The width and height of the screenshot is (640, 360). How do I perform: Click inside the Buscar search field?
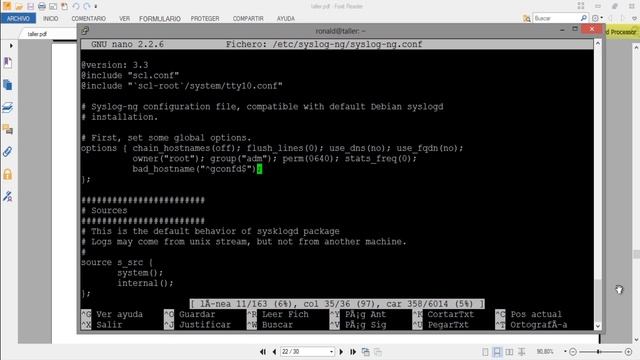click(556, 18)
